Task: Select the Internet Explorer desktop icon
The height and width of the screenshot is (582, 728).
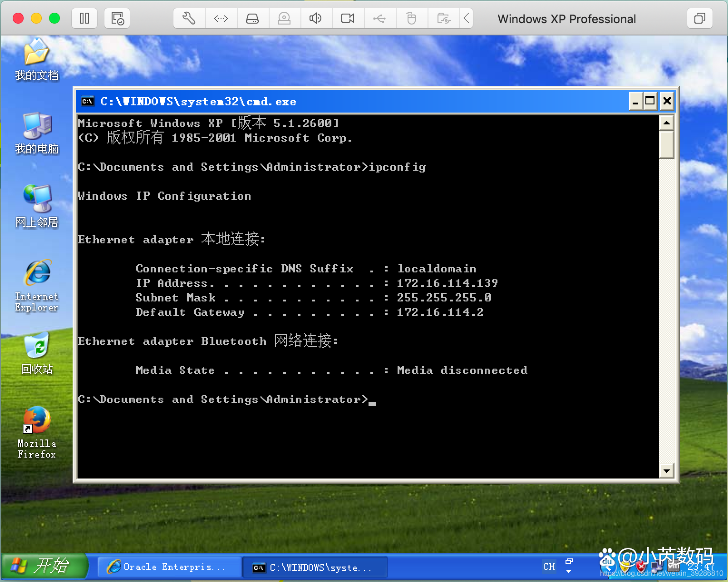Action: (37, 286)
